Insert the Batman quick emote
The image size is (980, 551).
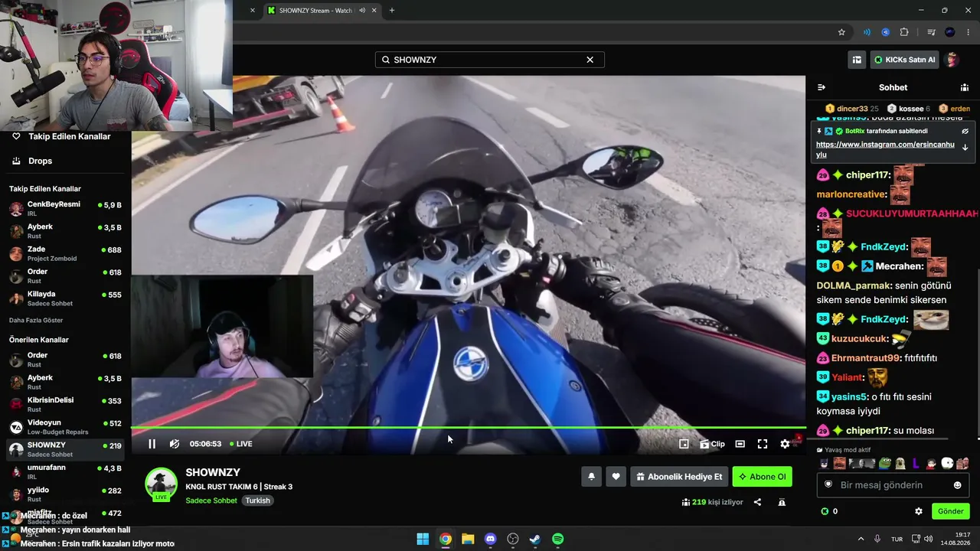pyautogui.click(x=824, y=463)
